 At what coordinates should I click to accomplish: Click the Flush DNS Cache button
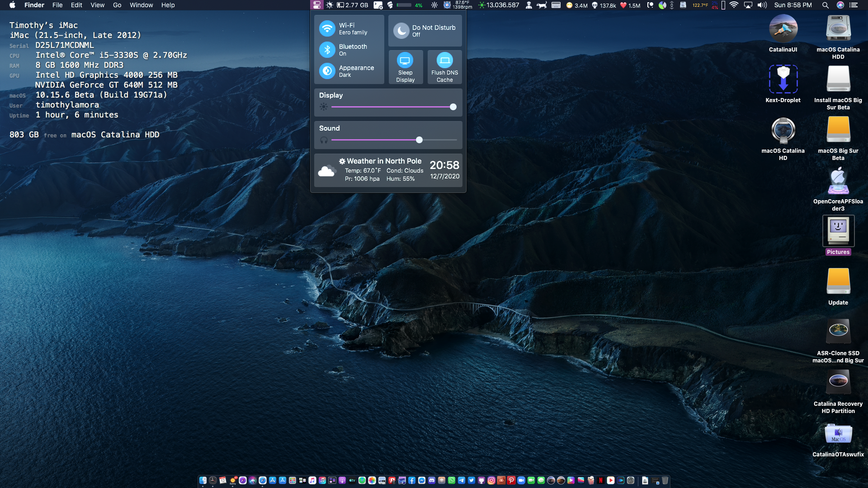click(x=444, y=61)
